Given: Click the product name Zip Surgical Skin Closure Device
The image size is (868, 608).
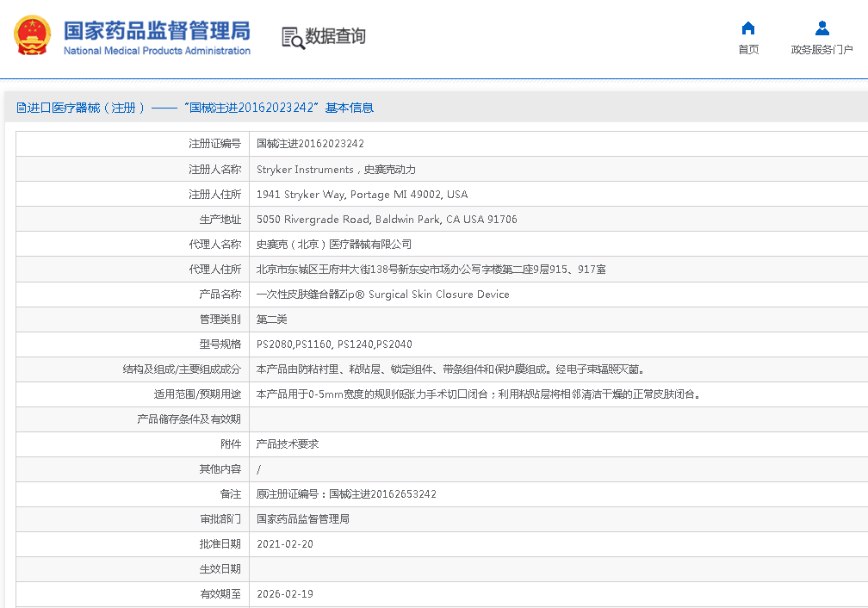Looking at the screenshot, I should 382,295.
